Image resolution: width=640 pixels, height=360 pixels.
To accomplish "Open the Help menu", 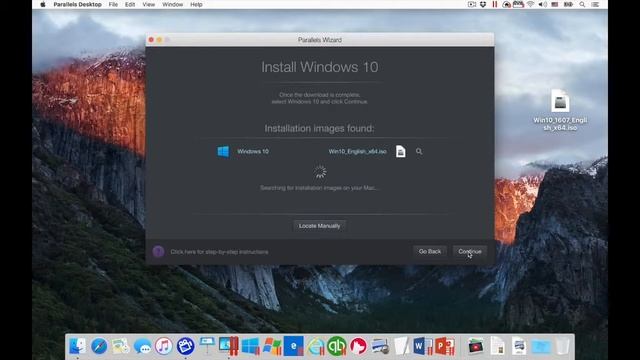I will coord(196,4).
